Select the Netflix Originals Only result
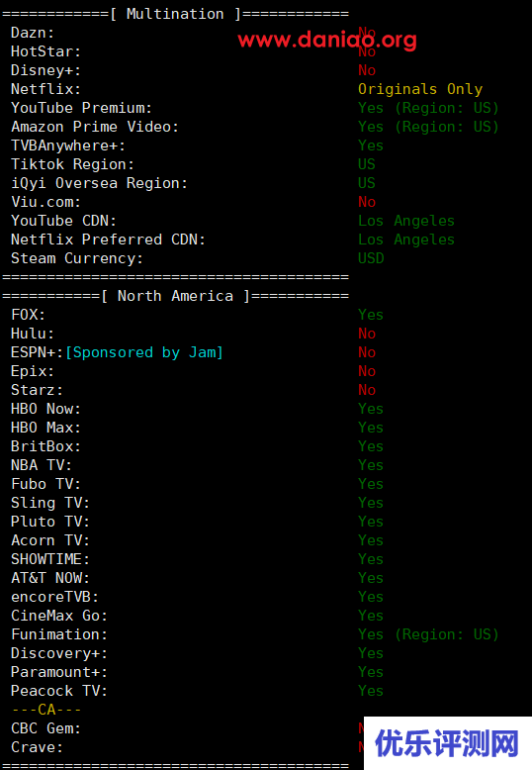Image resolution: width=532 pixels, height=770 pixels. tap(420, 89)
